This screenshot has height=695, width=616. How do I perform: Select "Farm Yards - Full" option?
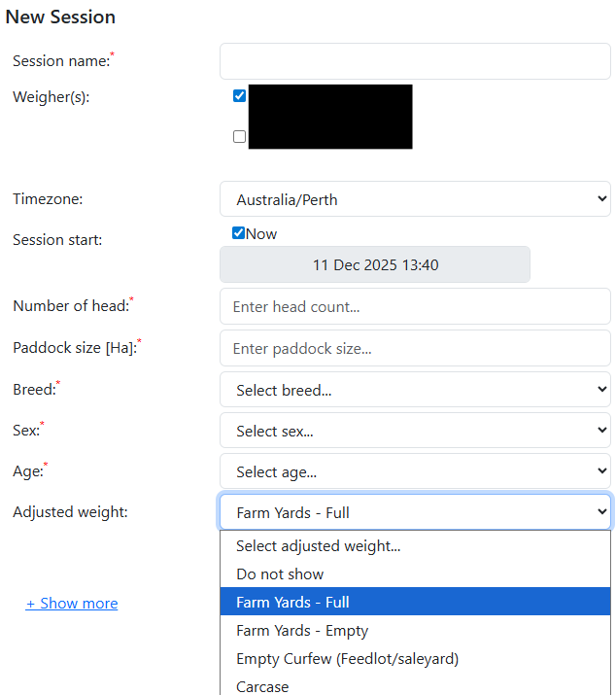point(292,603)
